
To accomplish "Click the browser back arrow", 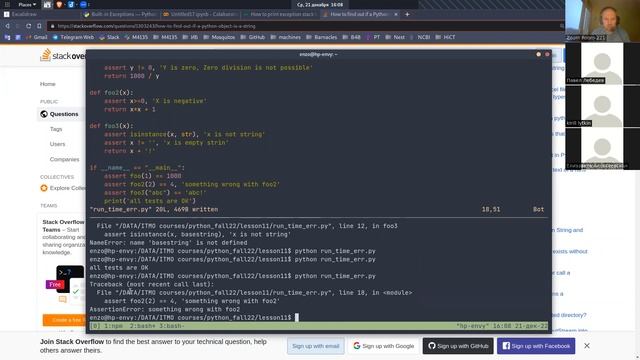I will (x=7, y=26).
